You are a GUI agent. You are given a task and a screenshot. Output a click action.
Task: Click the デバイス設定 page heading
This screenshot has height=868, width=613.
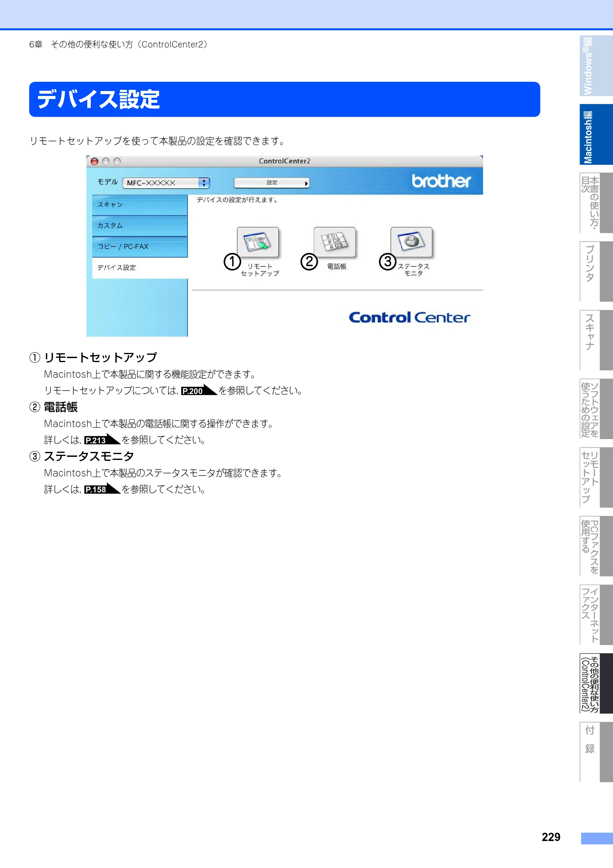click(98, 99)
